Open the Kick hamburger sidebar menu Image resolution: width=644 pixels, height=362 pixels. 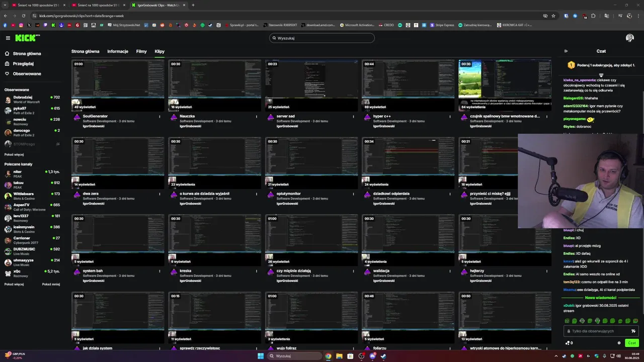coord(8,38)
